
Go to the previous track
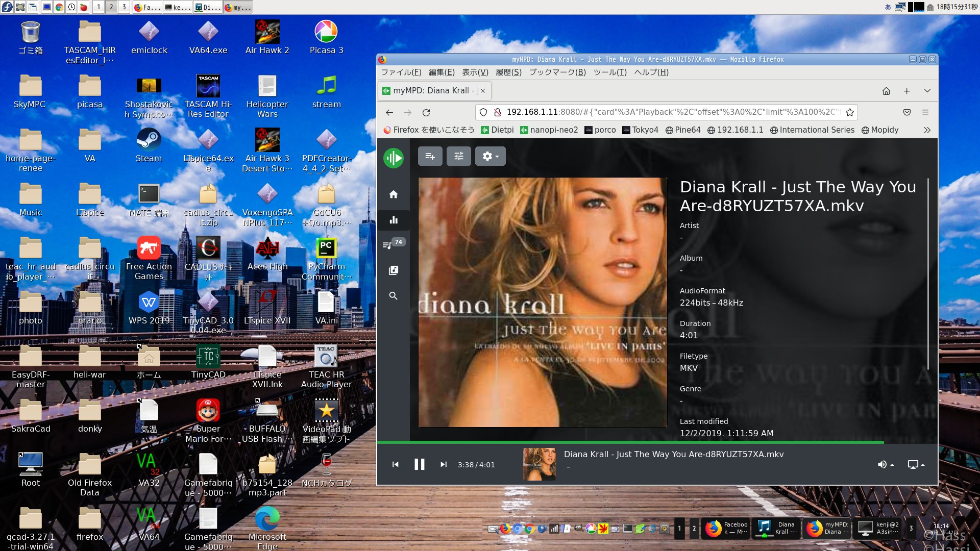[x=396, y=464]
